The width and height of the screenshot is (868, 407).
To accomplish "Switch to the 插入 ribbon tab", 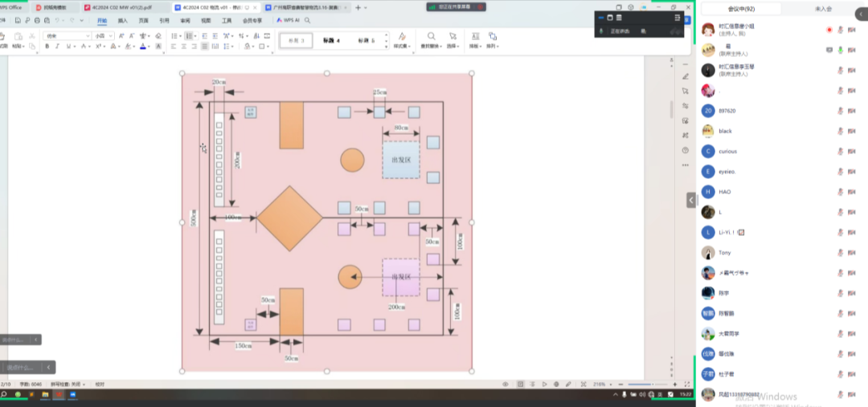I will [122, 20].
